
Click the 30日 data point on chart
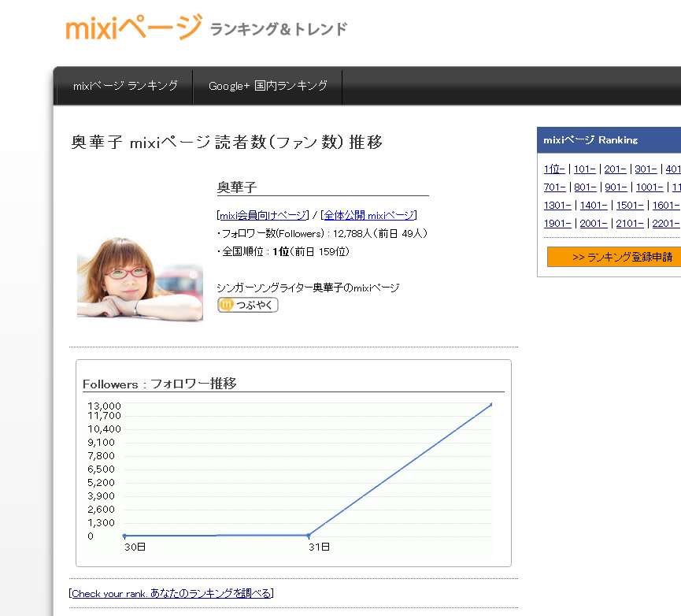point(124,536)
